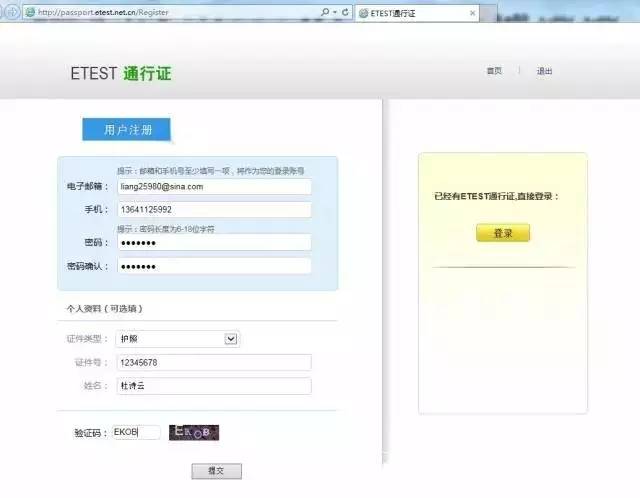The image size is (640, 498).
Task: Close the ETEST通行证 browser tab
Action: coord(472,13)
